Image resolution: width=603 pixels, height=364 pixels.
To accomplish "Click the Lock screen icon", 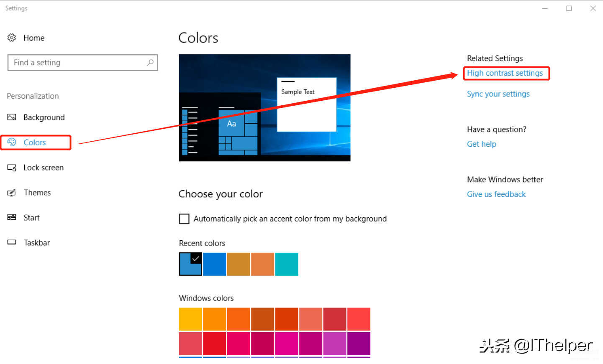I will (x=12, y=168).
